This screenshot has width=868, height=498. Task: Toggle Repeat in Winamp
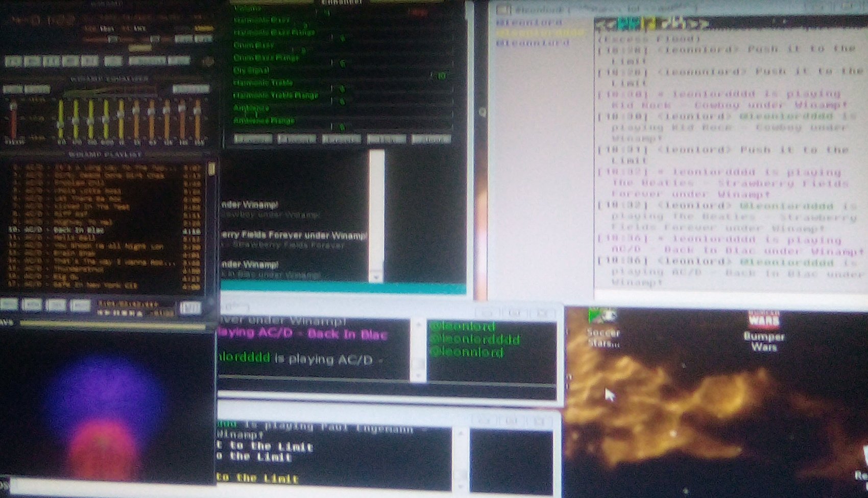coord(179,61)
